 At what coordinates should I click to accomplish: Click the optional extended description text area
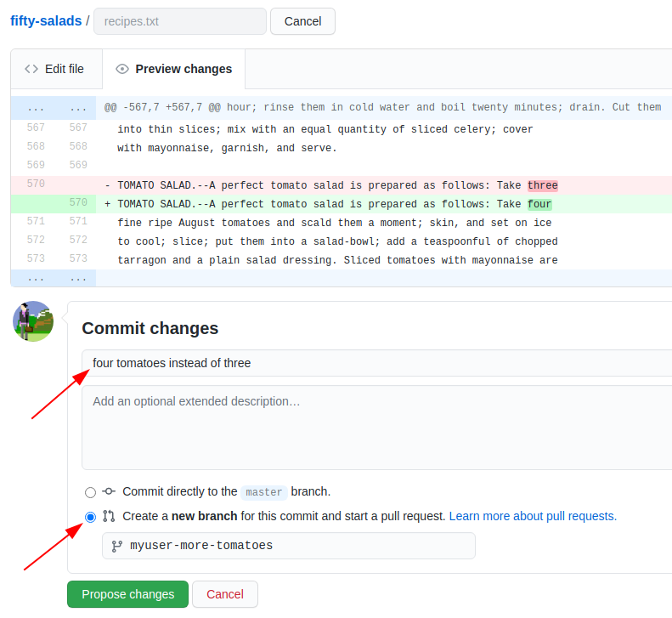[x=374, y=427]
